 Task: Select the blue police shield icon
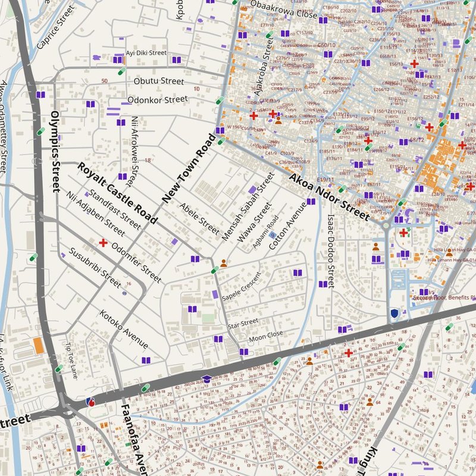pyautogui.click(x=394, y=313)
